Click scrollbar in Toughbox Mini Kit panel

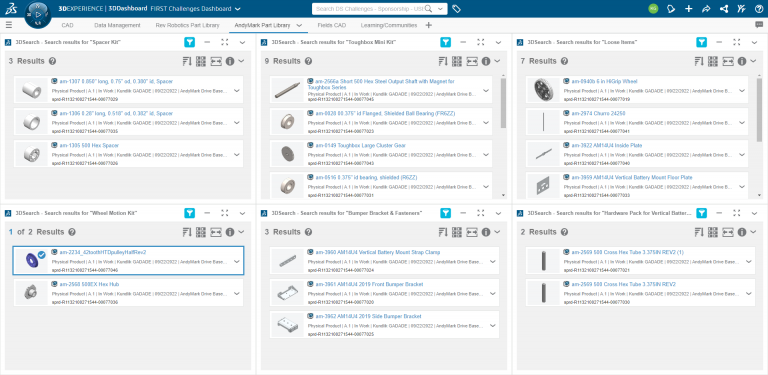click(504, 103)
